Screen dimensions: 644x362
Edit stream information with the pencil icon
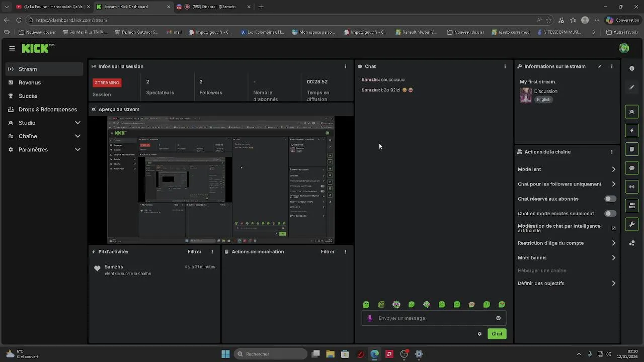(x=599, y=66)
